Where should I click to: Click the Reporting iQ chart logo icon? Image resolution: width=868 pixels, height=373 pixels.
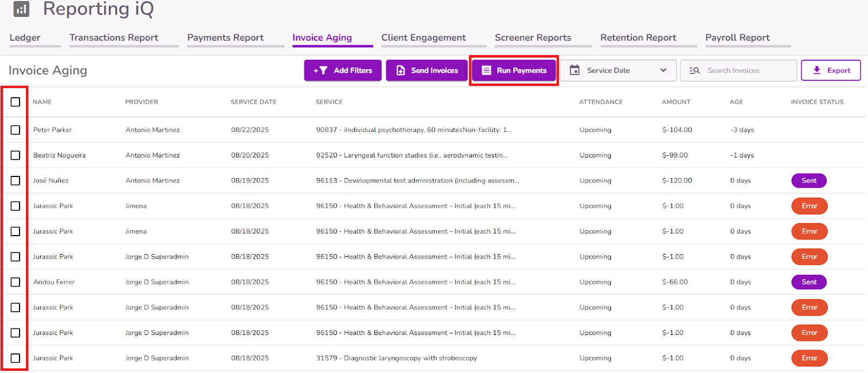21,9
